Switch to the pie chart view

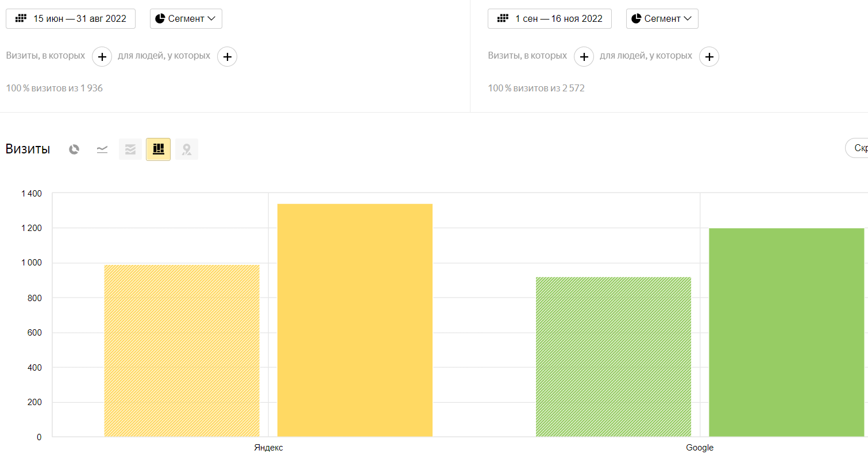click(74, 149)
